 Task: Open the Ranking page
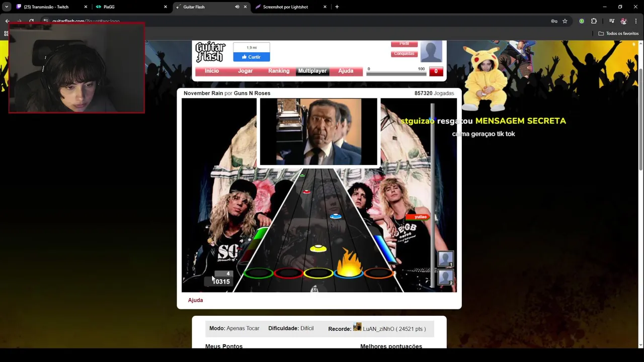click(279, 71)
